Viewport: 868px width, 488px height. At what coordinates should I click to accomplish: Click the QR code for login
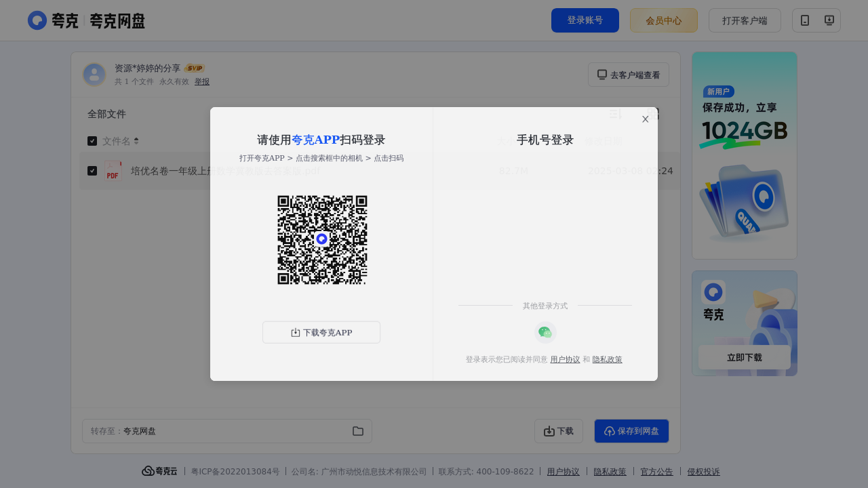(322, 240)
